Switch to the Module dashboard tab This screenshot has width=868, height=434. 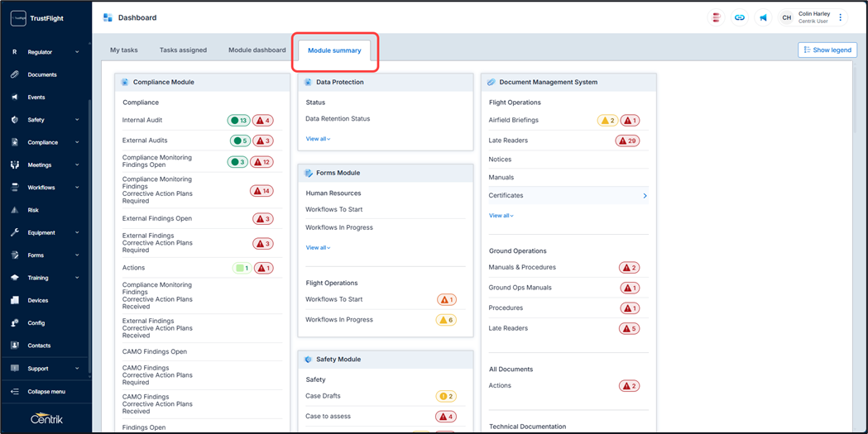click(x=257, y=50)
